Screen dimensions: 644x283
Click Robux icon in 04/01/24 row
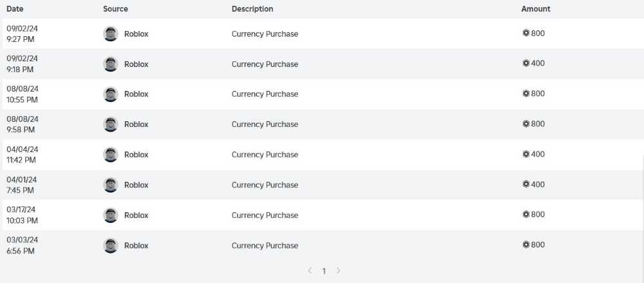[526, 184]
